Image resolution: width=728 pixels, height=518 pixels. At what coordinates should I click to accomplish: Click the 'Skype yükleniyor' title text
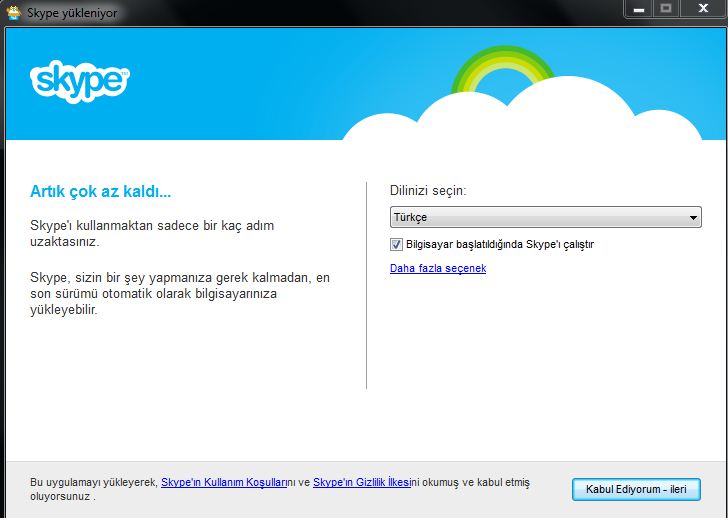tap(72, 13)
